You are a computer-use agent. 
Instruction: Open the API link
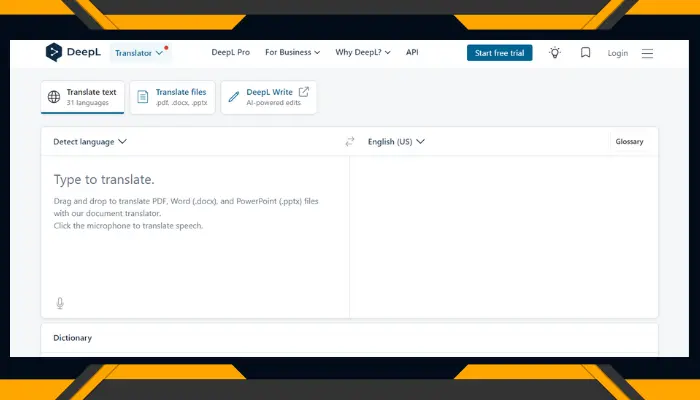(x=412, y=52)
